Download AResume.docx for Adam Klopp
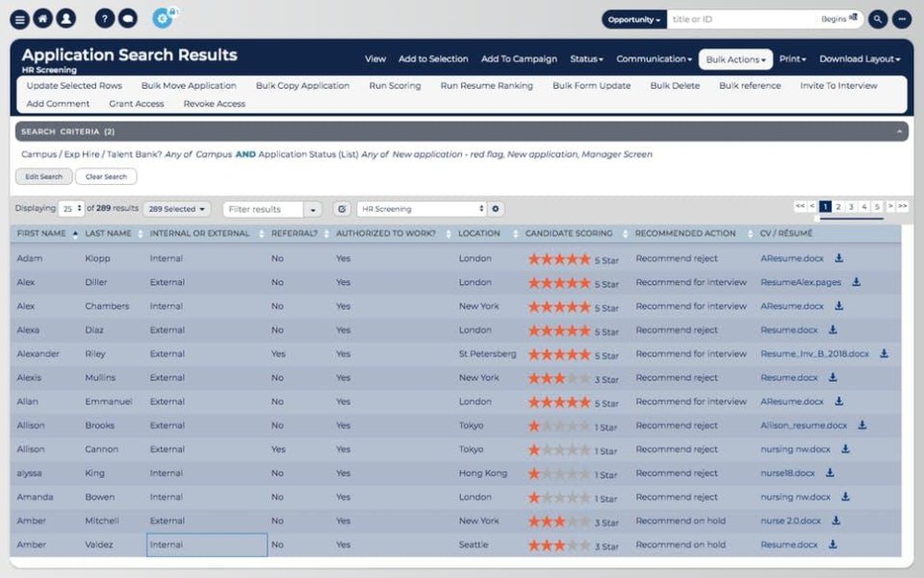Viewport: 924px width, 578px height. (839, 258)
